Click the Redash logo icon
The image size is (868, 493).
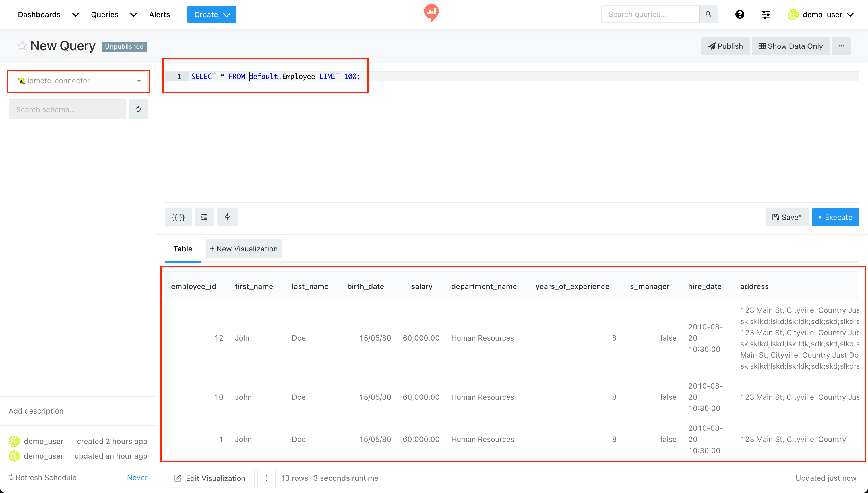431,13
